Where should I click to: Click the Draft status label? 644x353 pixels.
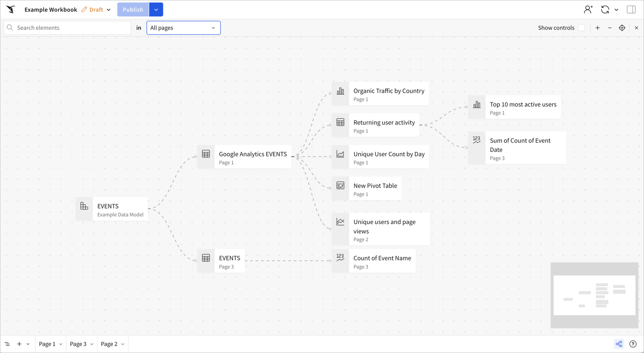(96, 10)
